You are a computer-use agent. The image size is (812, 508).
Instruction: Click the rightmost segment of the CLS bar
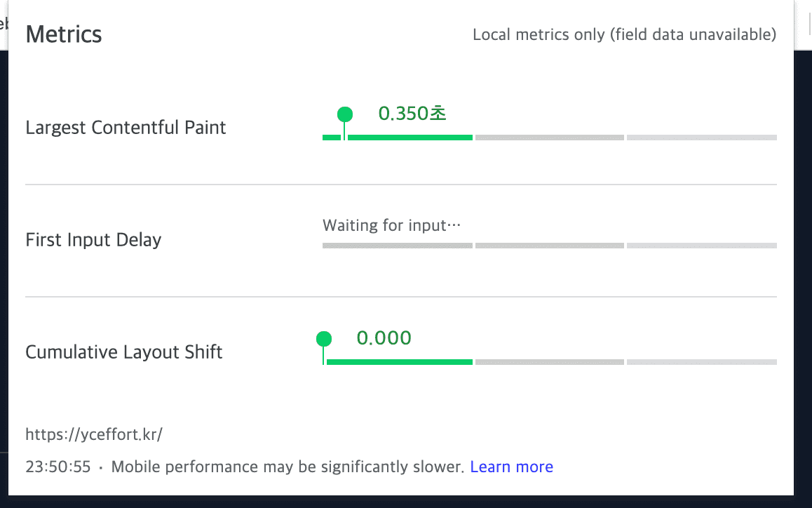coord(701,362)
